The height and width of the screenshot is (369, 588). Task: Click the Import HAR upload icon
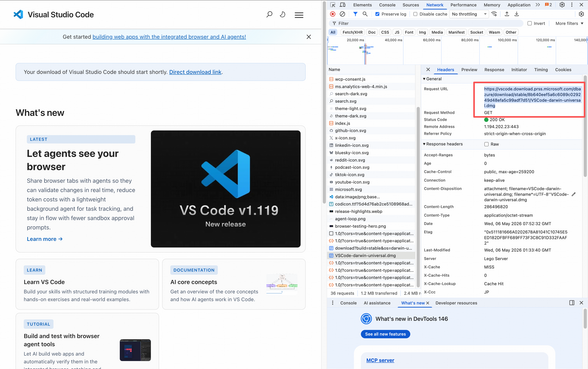pos(507,14)
